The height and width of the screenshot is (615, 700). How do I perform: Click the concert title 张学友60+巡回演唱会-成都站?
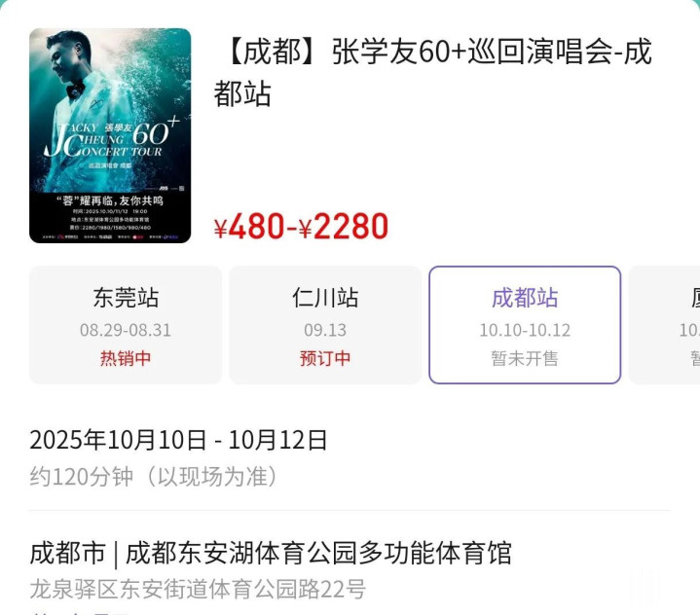point(433,73)
